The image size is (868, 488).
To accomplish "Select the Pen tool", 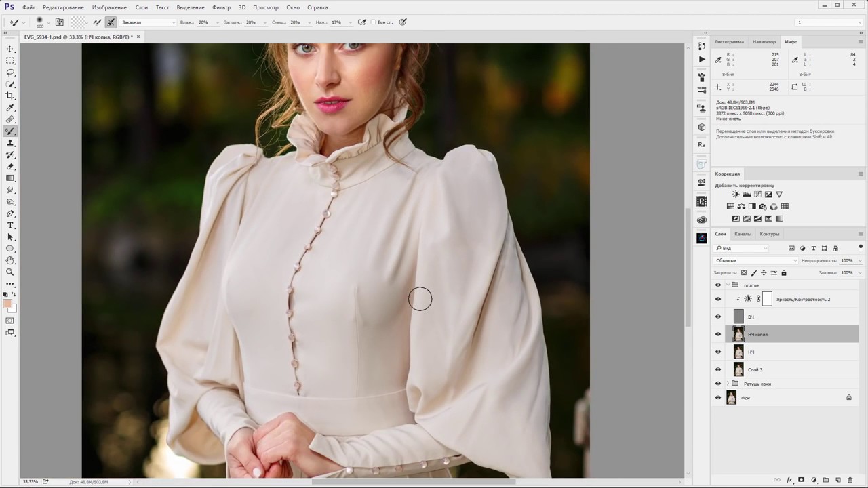I will [x=10, y=213].
